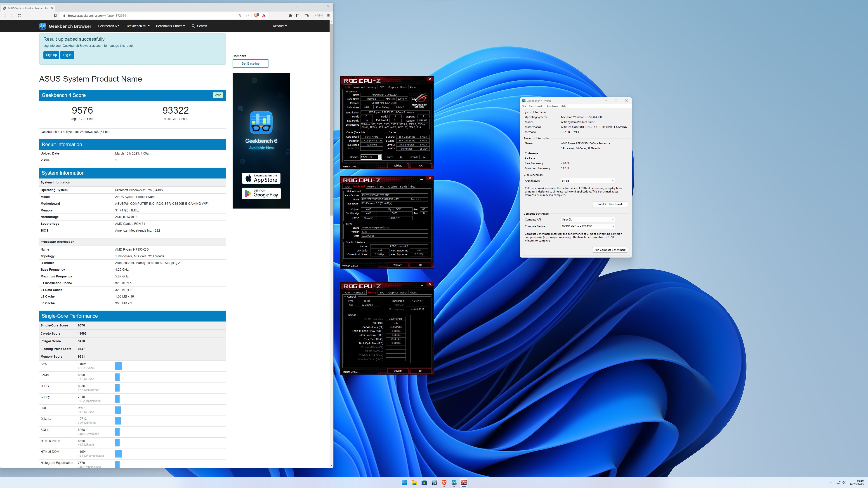Open the Account dropdown menu

pyautogui.click(x=280, y=26)
